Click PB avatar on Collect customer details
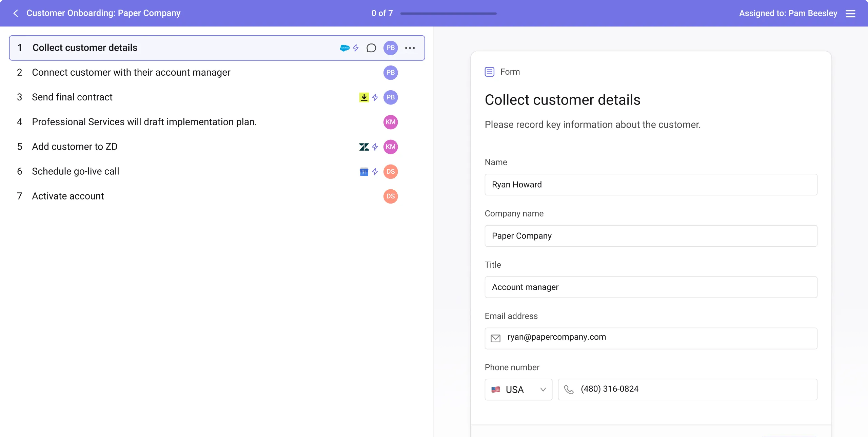Viewport: 868px width, 437px height. point(391,48)
